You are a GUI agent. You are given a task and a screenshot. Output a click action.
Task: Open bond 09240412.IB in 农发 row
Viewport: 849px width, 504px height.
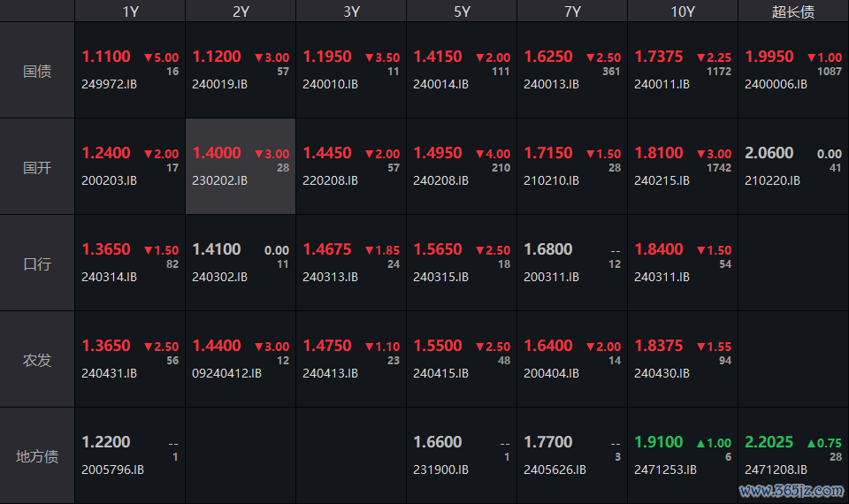point(227,373)
